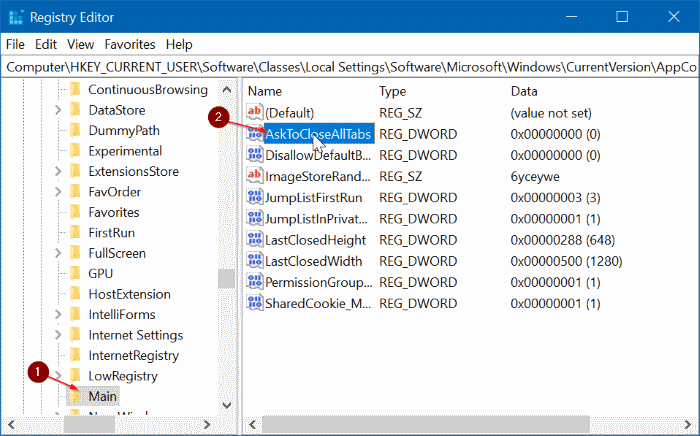This screenshot has height=436, width=700.
Task: Expand the FavOrder key
Action: tap(58, 191)
